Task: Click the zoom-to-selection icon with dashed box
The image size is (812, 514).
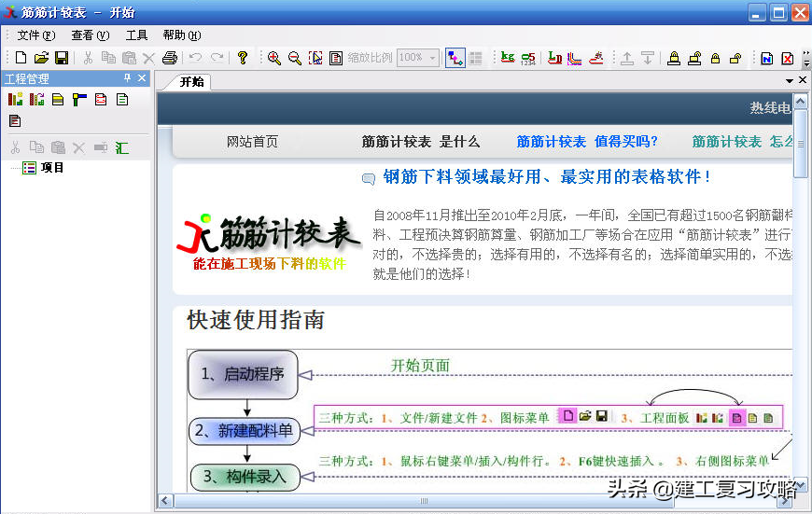Action: pyautogui.click(x=315, y=58)
